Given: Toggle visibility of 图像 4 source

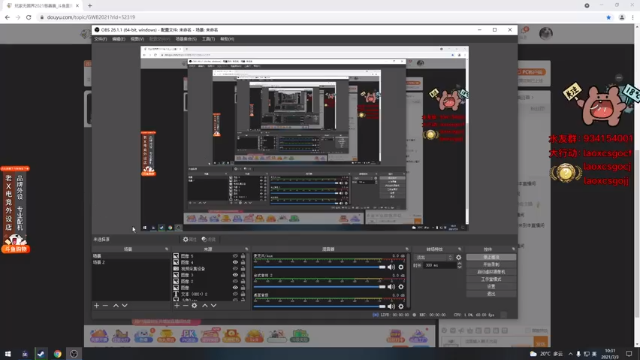Looking at the screenshot, I should (235, 262).
